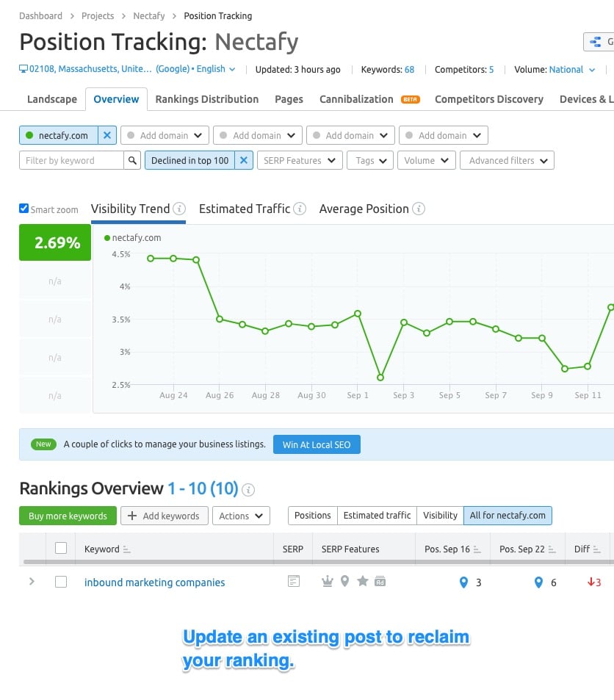Viewport: 614px width, 700px height.
Task: Click the Ad SERP feature icon
Action: (380, 581)
